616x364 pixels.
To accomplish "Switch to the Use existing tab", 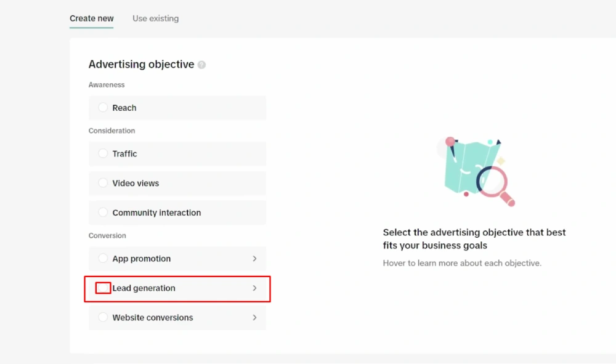I will (156, 18).
